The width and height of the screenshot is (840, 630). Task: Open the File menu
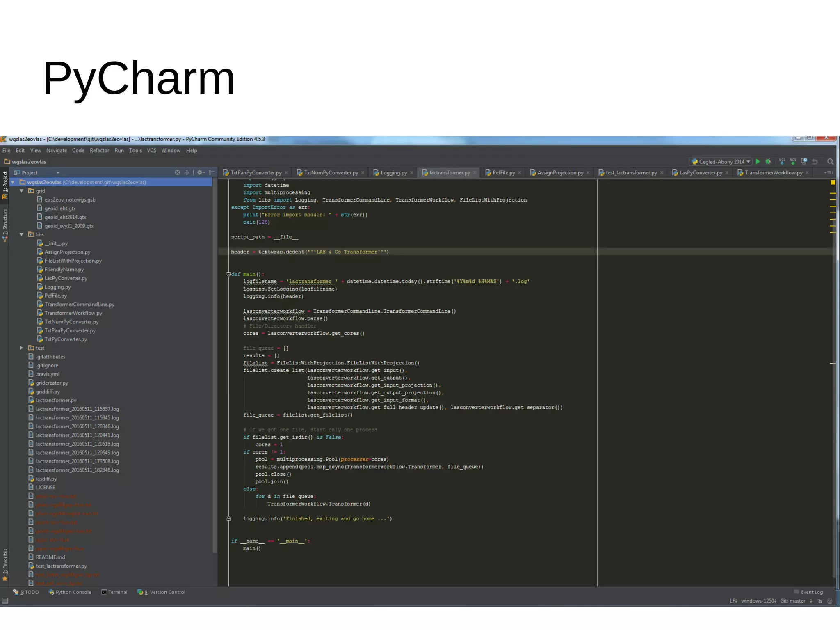pos(6,151)
